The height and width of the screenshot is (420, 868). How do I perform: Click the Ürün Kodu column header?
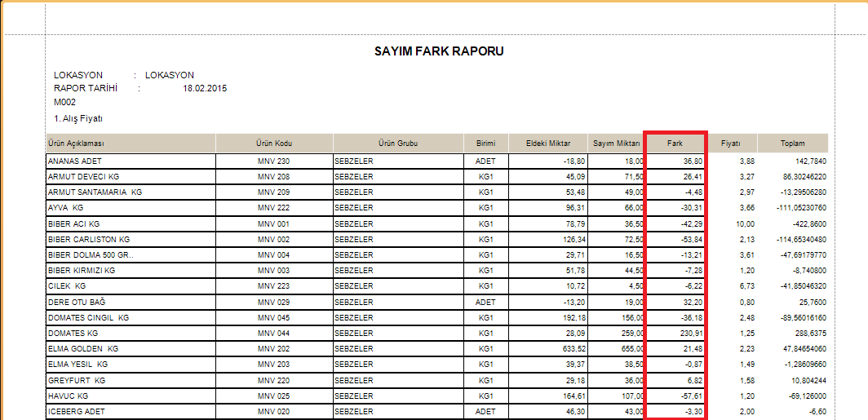(x=274, y=144)
